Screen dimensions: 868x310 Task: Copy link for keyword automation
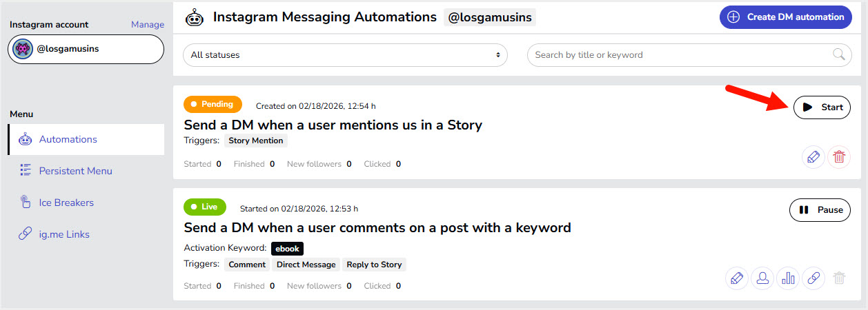(813, 278)
